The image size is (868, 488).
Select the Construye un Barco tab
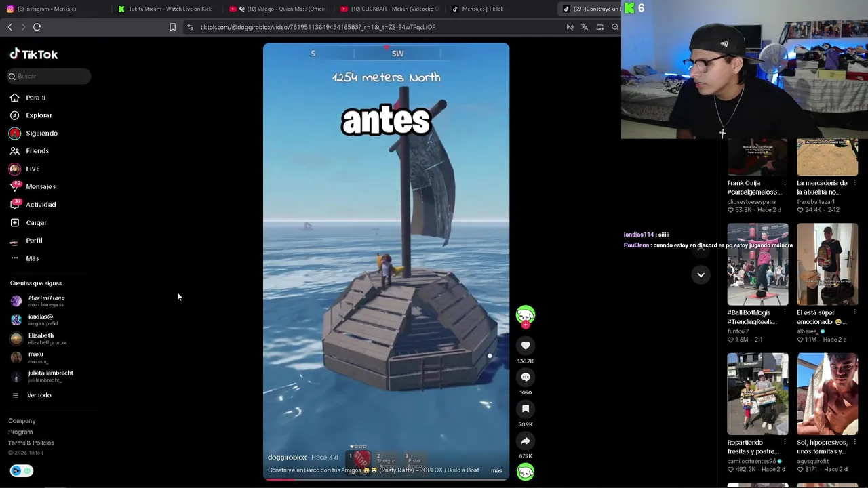coord(590,9)
